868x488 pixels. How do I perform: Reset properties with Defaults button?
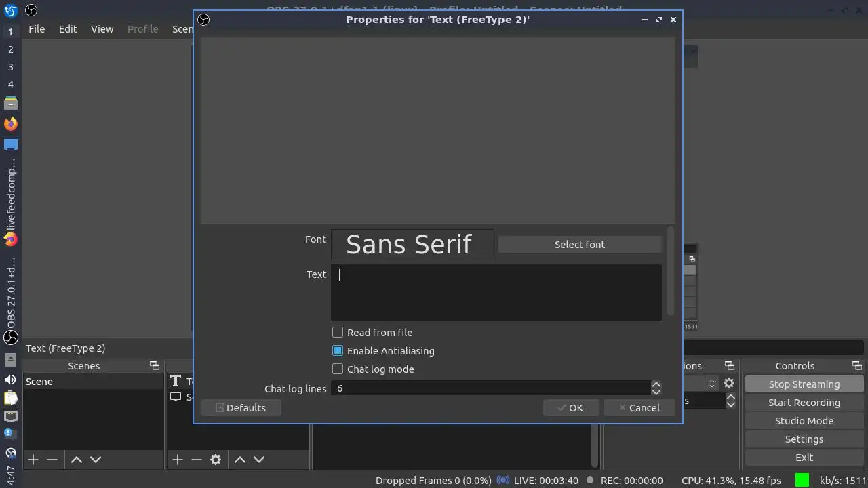pos(241,407)
